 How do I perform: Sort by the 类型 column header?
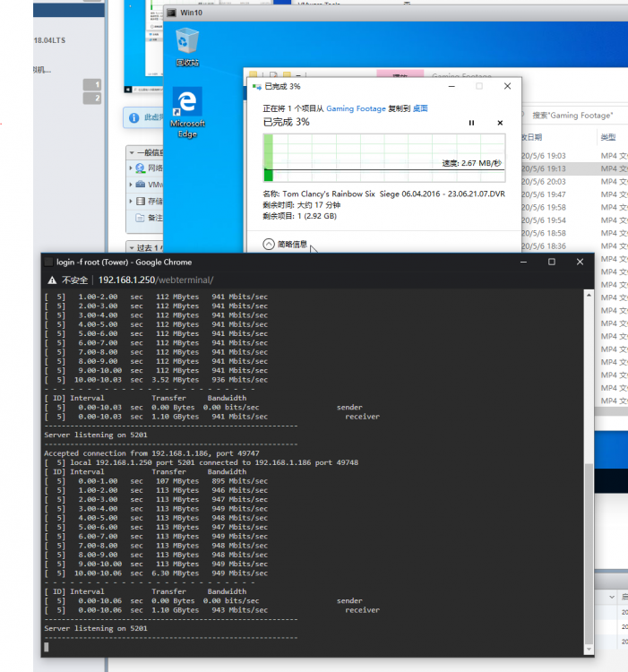(608, 137)
